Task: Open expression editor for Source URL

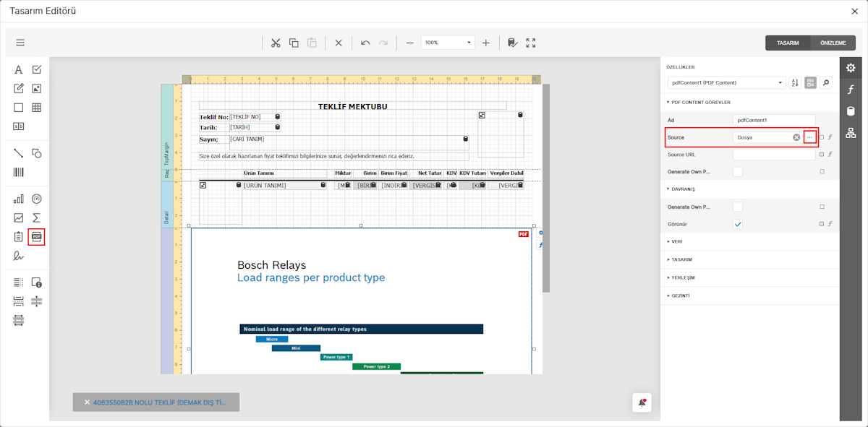Action: [x=830, y=154]
